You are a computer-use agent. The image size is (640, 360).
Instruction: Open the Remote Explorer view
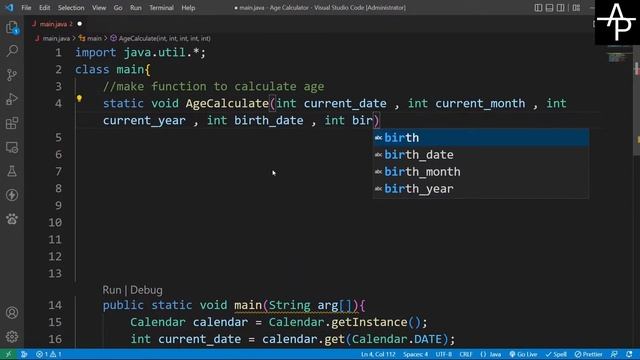click(x=12, y=147)
